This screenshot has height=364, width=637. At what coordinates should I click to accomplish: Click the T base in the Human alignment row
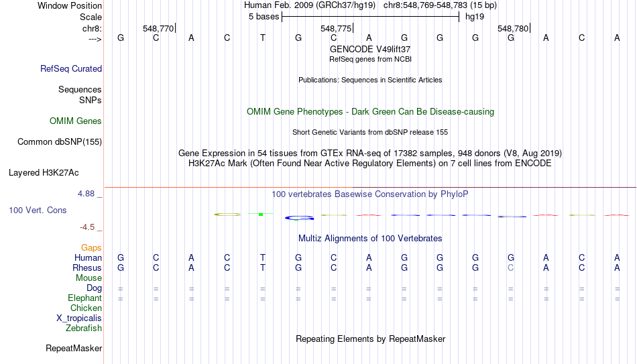[262, 257]
